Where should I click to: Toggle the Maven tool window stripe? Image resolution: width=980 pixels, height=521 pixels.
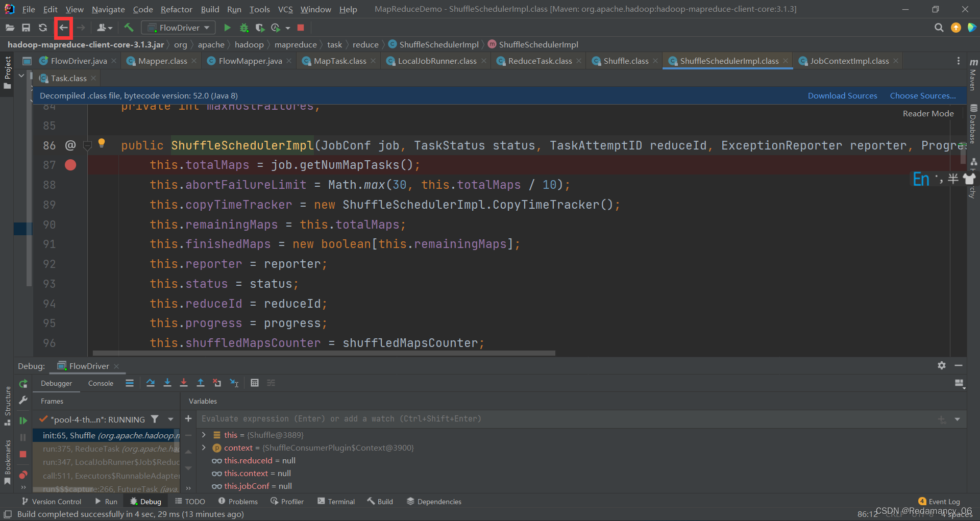pyautogui.click(x=973, y=75)
